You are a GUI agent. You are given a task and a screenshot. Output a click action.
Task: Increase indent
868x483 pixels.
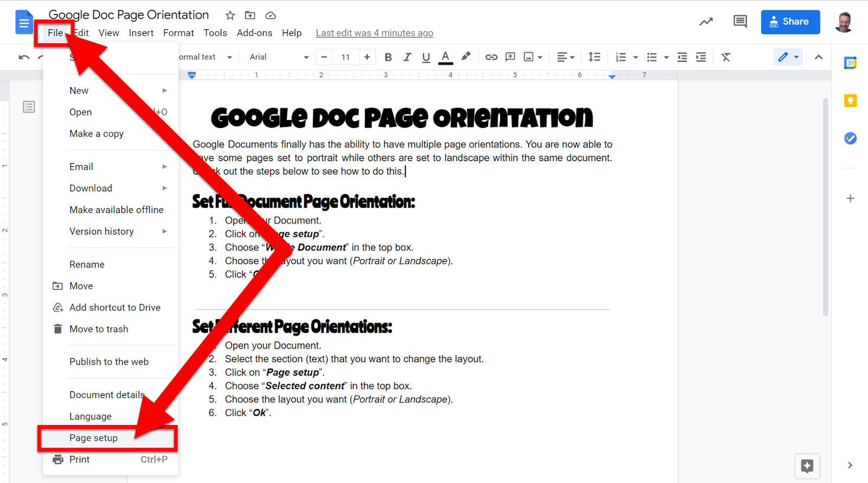pyautogui.click(x=701, y=57)
